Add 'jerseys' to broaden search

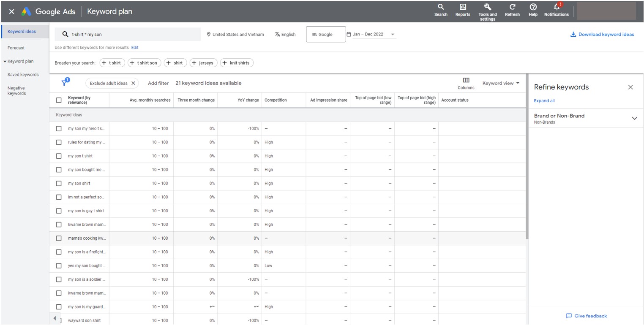point(204,63)
